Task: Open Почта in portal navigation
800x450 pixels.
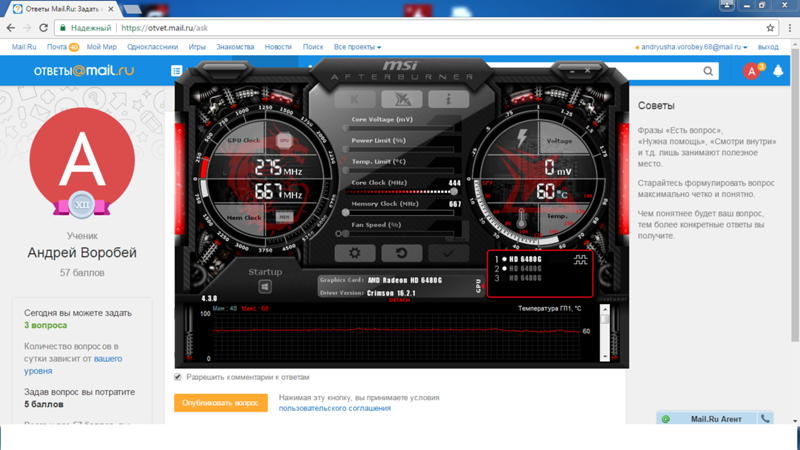Action: pos(57,47)
